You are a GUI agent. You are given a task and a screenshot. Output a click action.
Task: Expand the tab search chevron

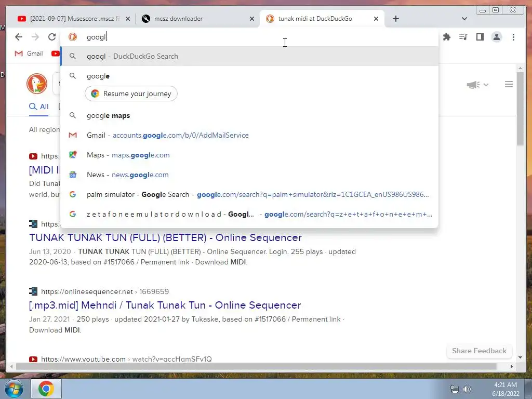464,19
